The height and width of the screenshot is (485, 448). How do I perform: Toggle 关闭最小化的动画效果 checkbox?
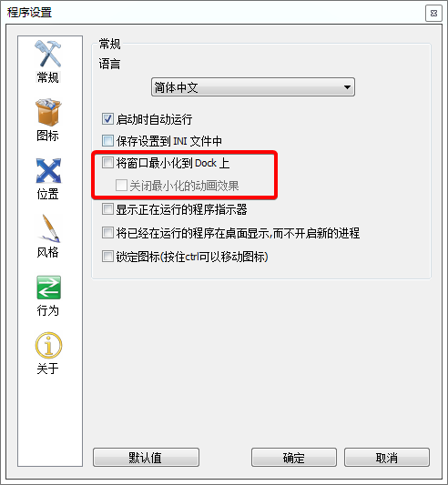(121, 186)
